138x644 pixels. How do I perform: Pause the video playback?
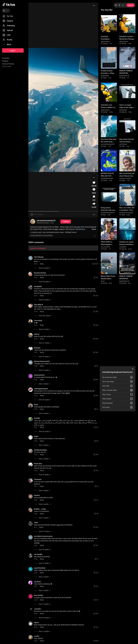[x=32, y=214]
